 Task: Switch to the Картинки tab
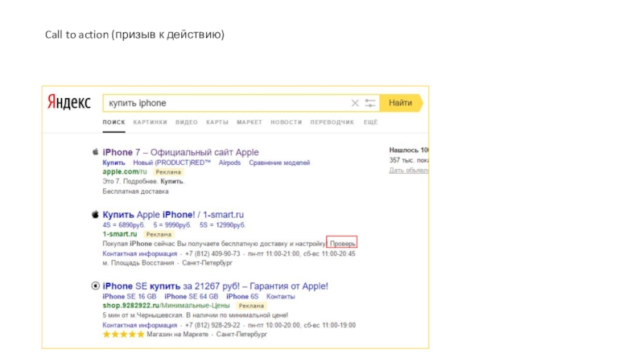tap(151, 122)
